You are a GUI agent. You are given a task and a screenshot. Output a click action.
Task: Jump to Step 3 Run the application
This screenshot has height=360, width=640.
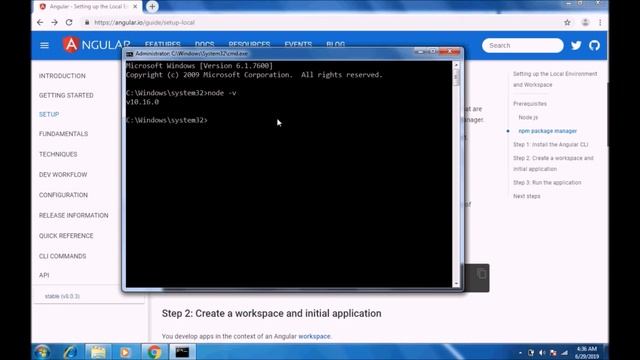(x=547, y=182)
